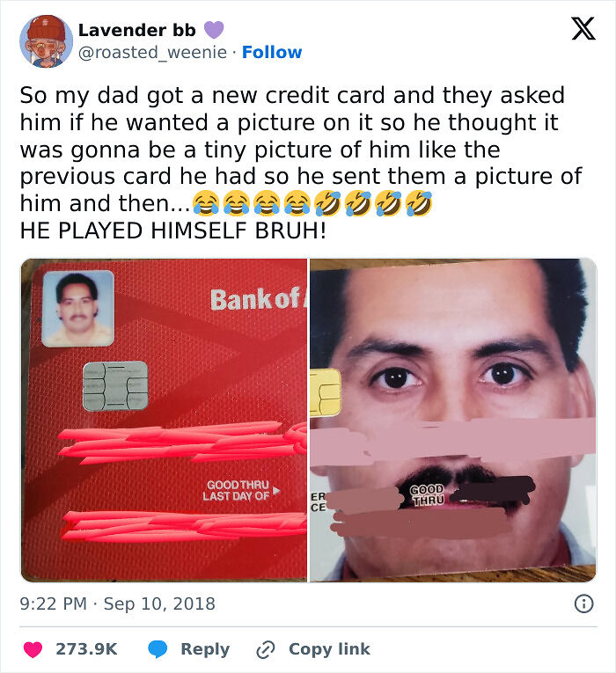Viewport: 616px width, 673px height.
Task: Click the HE PLAYED HIMSELF BRUH line
Action: pos(173,230)
